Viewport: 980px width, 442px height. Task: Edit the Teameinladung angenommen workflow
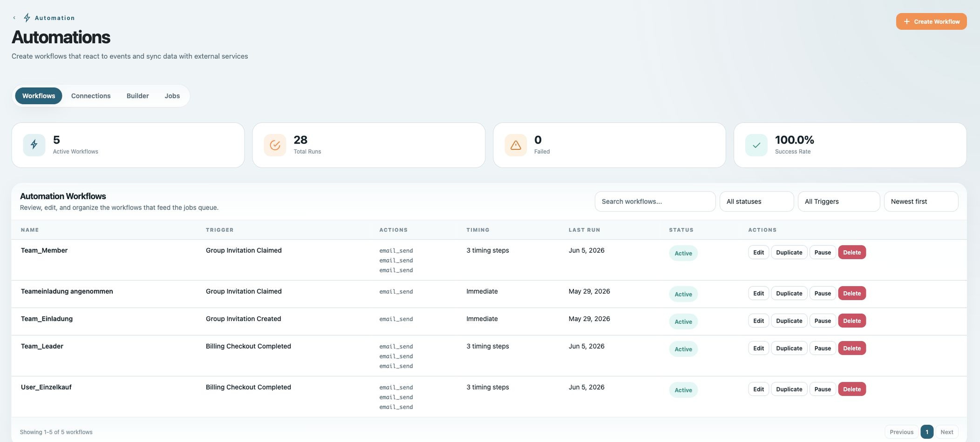click(759, 293)
